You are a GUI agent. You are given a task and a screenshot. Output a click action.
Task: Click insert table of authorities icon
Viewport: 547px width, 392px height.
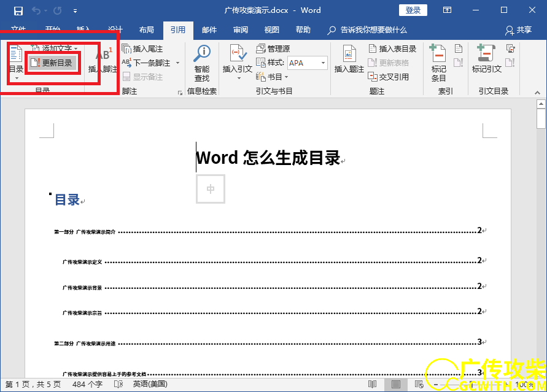tap(510, 48)
